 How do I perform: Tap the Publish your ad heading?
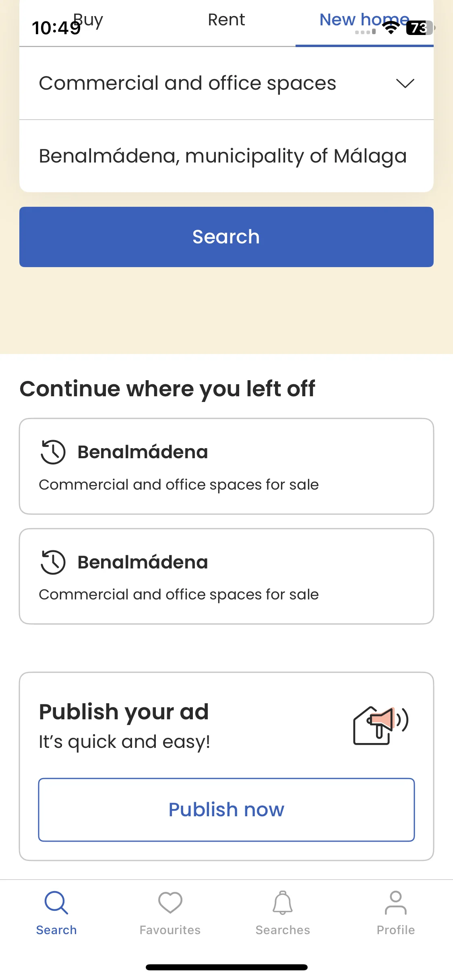(124, 712)
